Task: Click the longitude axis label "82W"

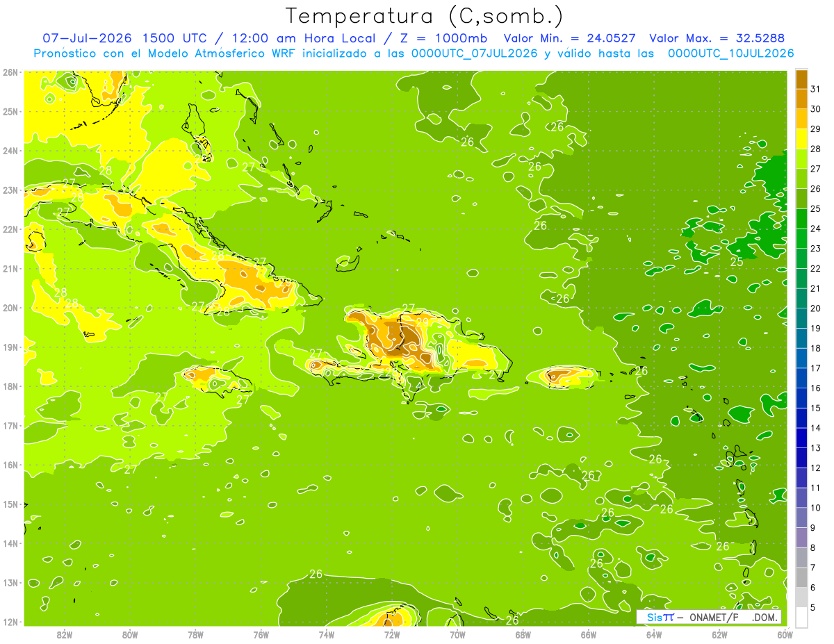Action: tap(64, 634)
